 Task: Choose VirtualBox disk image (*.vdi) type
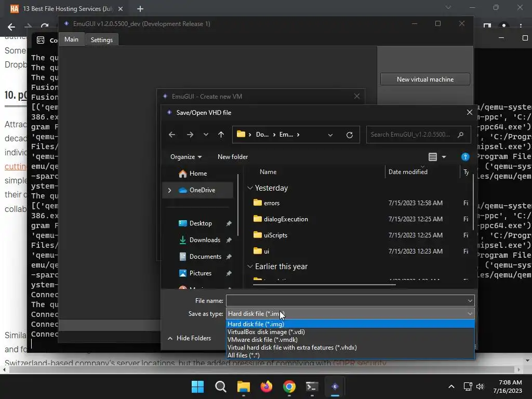click(350, 332)
